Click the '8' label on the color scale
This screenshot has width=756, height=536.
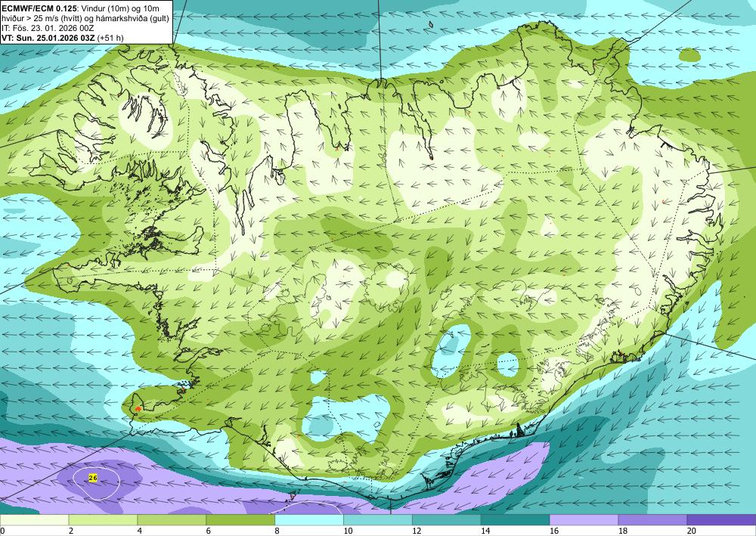277,531
